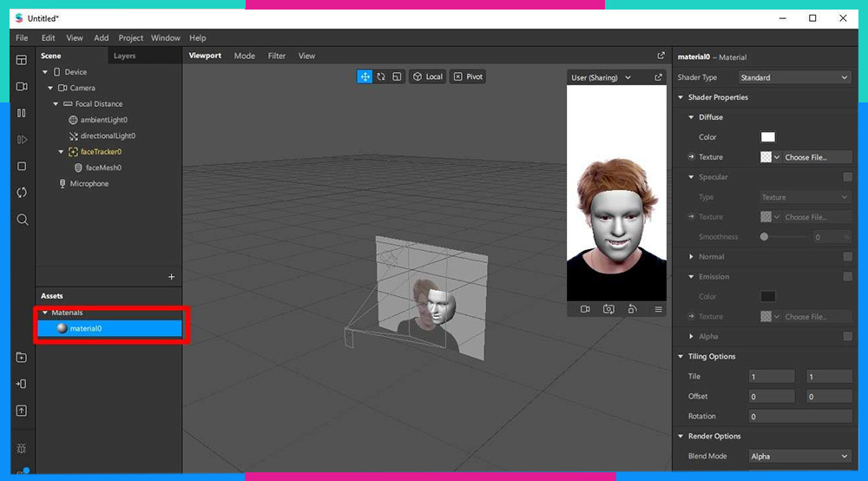Open the File menu
The image size is (868, 481).
pos(22,38)
